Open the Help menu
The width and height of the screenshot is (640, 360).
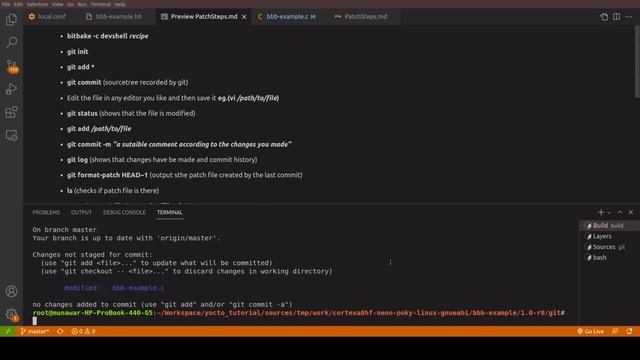(x=120, y=4)
